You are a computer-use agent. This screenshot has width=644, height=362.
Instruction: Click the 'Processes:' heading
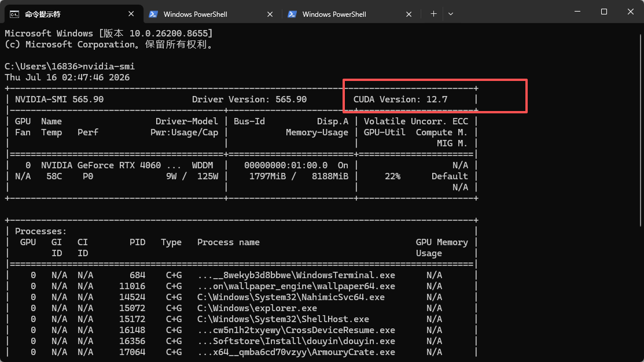coord(41,231)
